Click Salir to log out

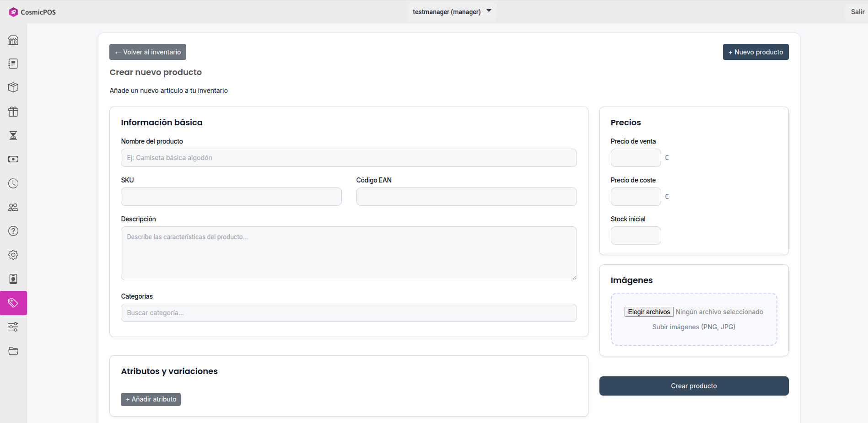point(857,12)
